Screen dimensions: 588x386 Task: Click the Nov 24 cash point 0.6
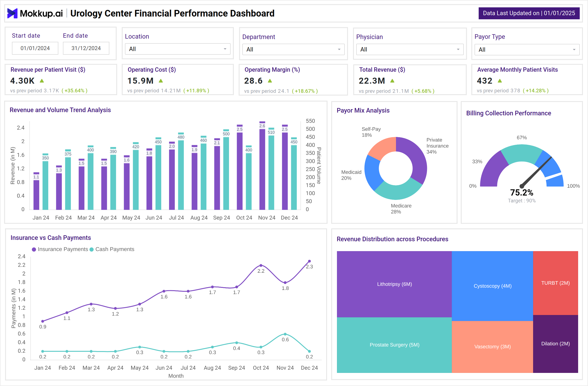pos(285,334)
